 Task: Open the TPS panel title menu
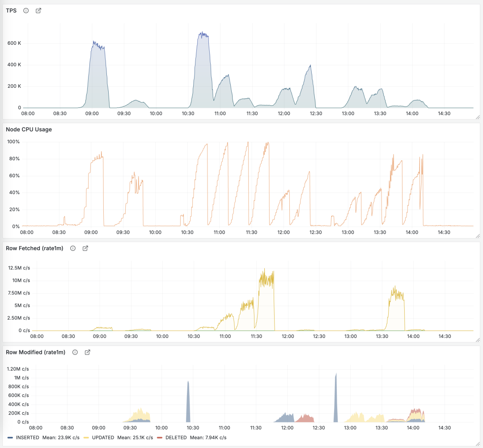(x=11, y=11)
